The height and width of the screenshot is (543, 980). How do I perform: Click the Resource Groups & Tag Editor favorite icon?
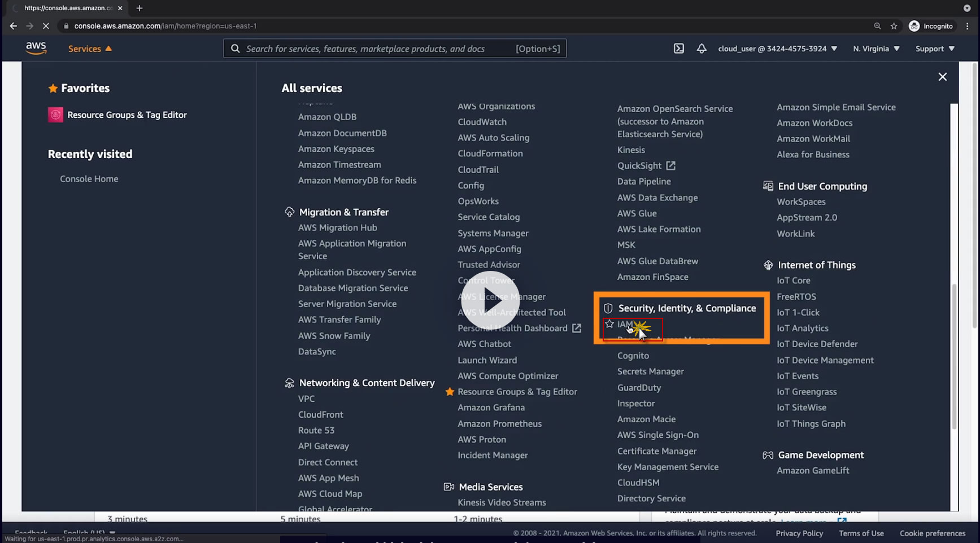[55, 115]
